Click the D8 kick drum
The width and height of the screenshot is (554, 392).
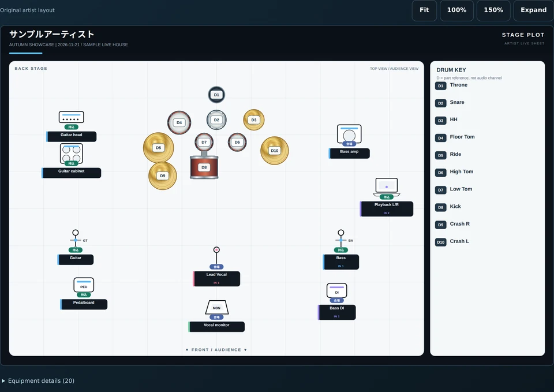click(204, 167)
